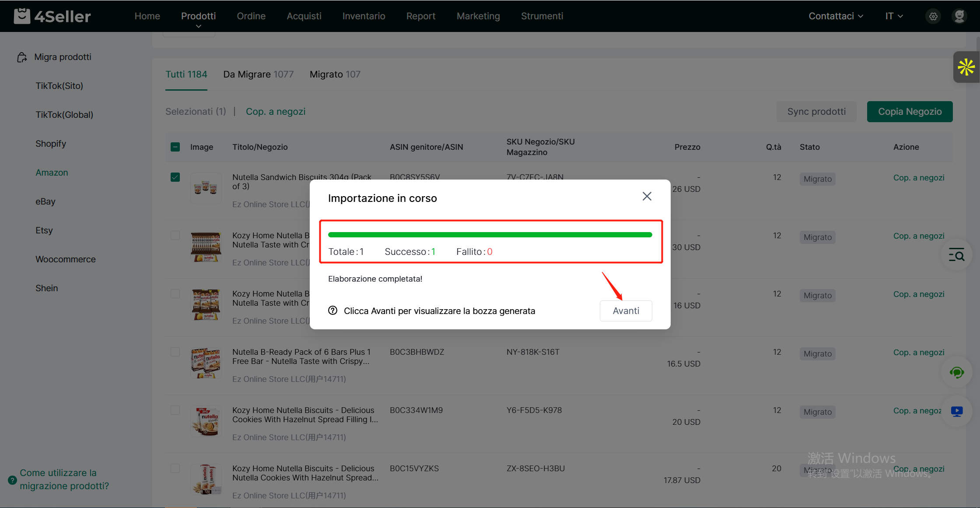
Task: Click the Copia Negozio button
Action: 910,112
